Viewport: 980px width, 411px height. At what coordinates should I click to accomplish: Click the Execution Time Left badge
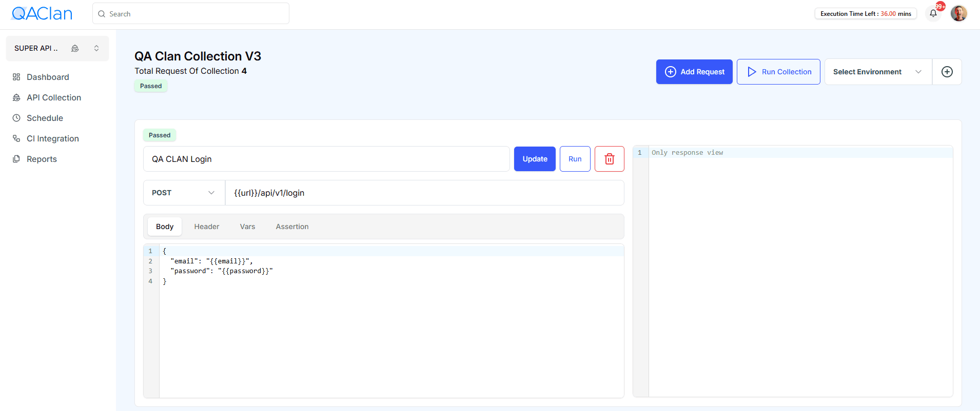pyautogui.click(x=866, y=14)
